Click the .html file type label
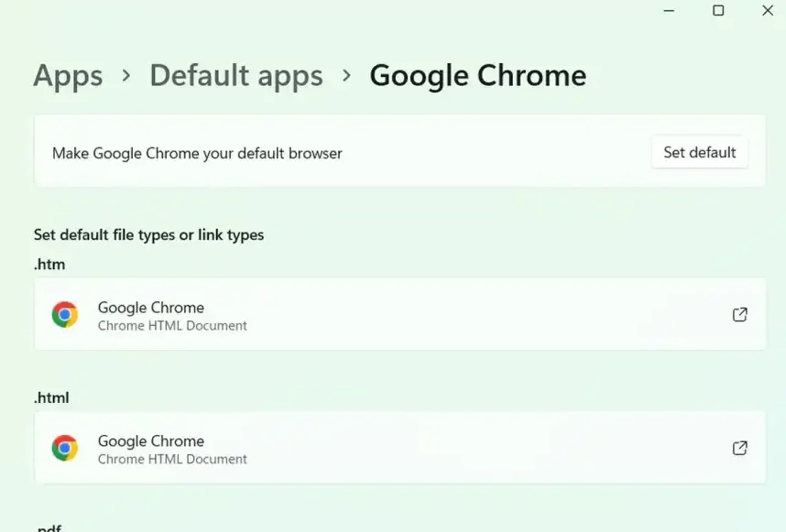786x532 pixels. 51,397
